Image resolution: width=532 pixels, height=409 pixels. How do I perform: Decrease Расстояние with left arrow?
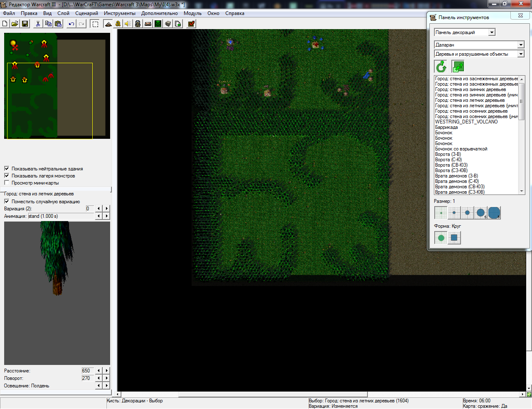tap(99, 371)
